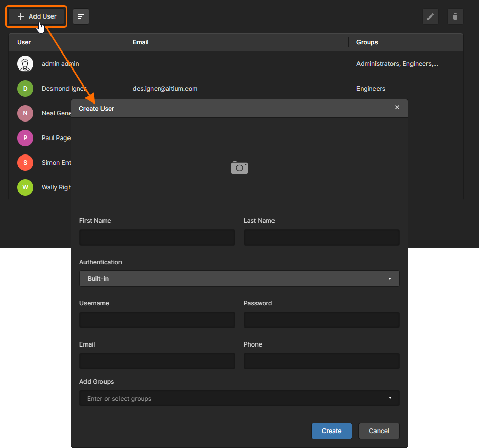Screen dimensions: 479x448
Task: Upload a profile photo via camera icon
Action: tap(239, 167)
